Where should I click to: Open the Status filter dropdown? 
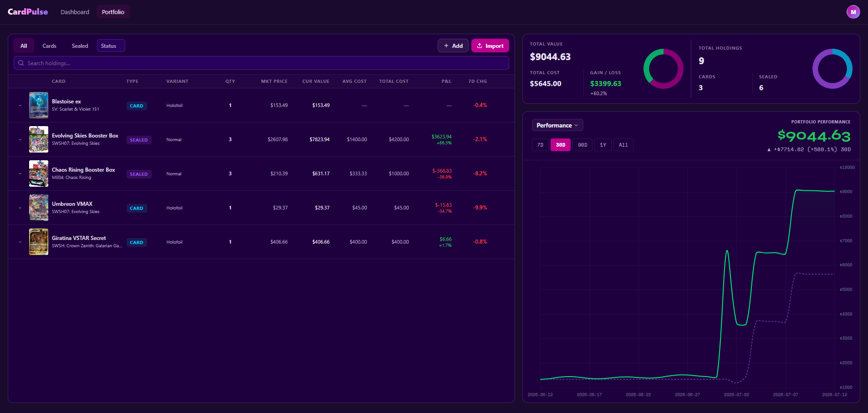pyautogui.click(x=111, y=46)
